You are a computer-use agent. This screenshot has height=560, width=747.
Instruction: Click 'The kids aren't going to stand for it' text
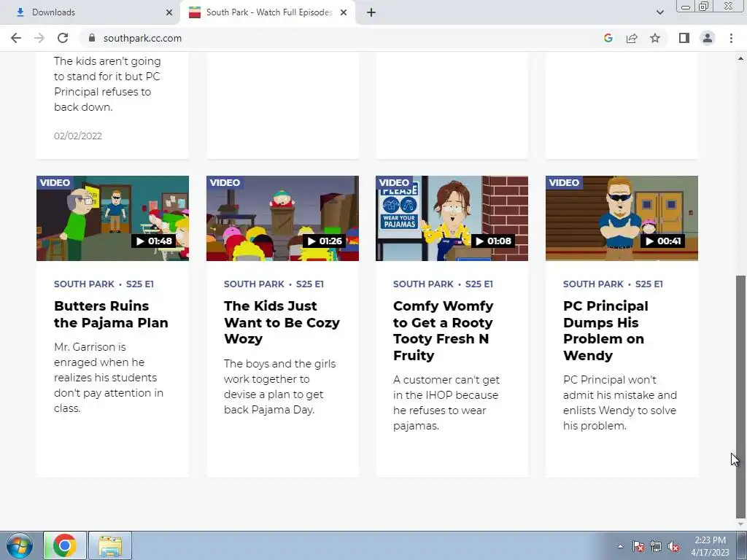(x=107, y=84)
